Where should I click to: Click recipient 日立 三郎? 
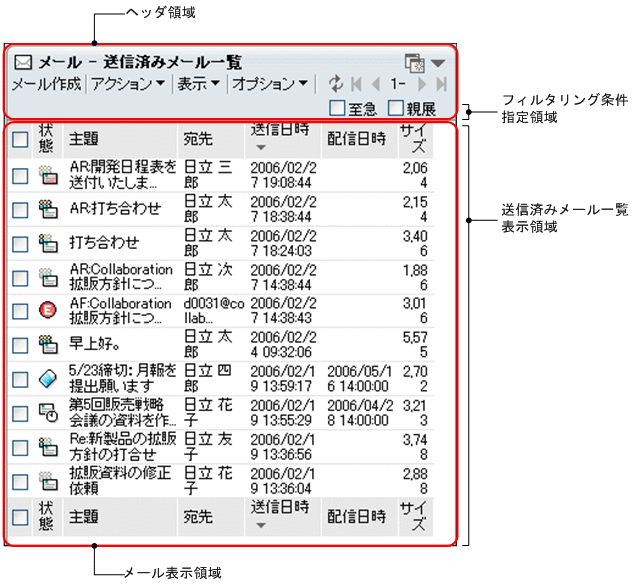(208, 175)
